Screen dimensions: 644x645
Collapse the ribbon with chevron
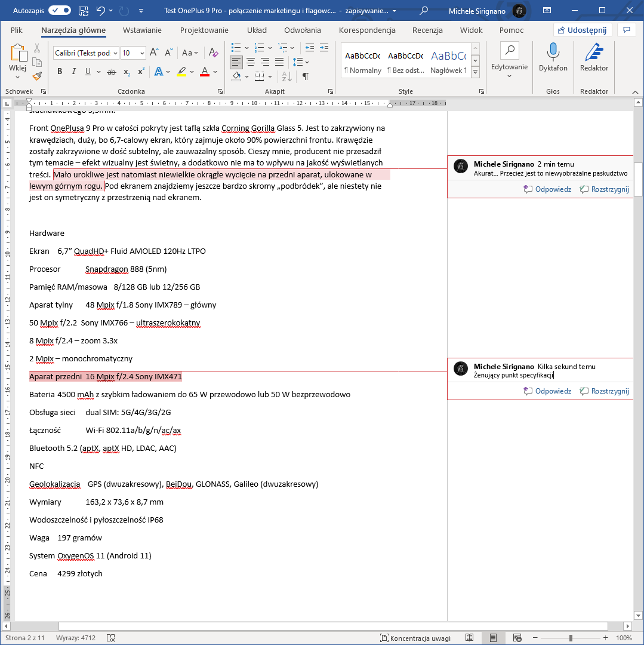(x=635, y=92)
